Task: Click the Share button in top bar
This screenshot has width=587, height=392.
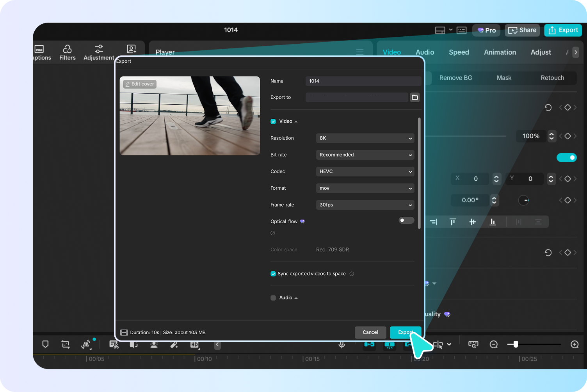Action: point(522,30)
